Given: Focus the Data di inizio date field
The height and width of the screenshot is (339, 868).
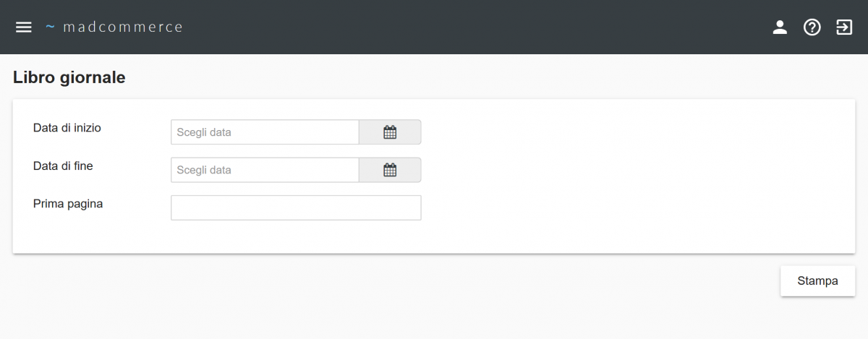Looking at the screenshot, I should [265, 132].
